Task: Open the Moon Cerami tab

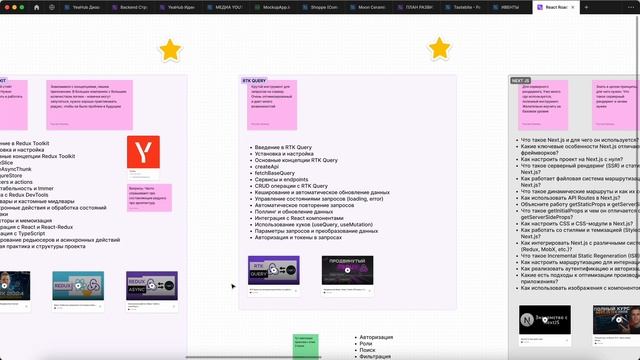Action: [368, 7]
